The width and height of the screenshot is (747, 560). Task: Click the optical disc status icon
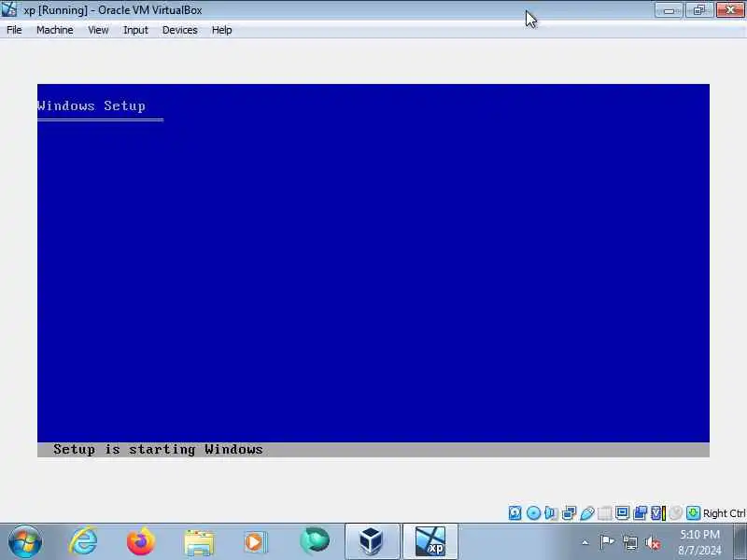[533, 512]
